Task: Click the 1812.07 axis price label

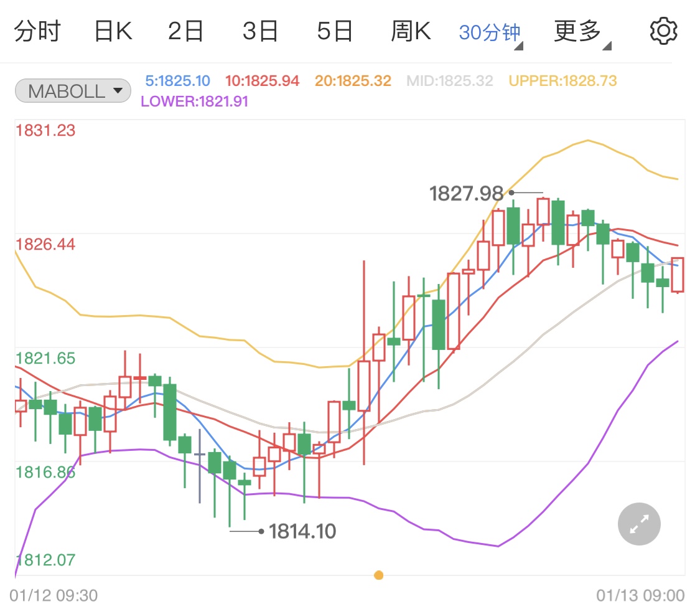Action: tap(45, 560)
